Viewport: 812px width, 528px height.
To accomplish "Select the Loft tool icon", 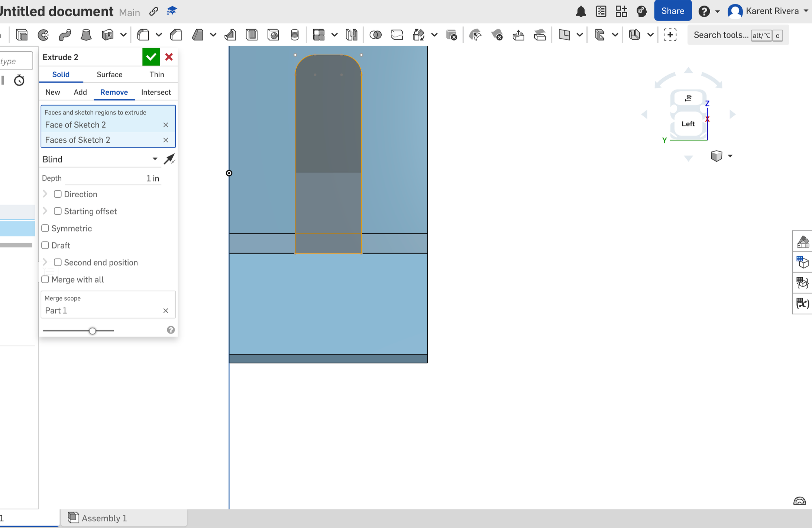I will (86, 35).
